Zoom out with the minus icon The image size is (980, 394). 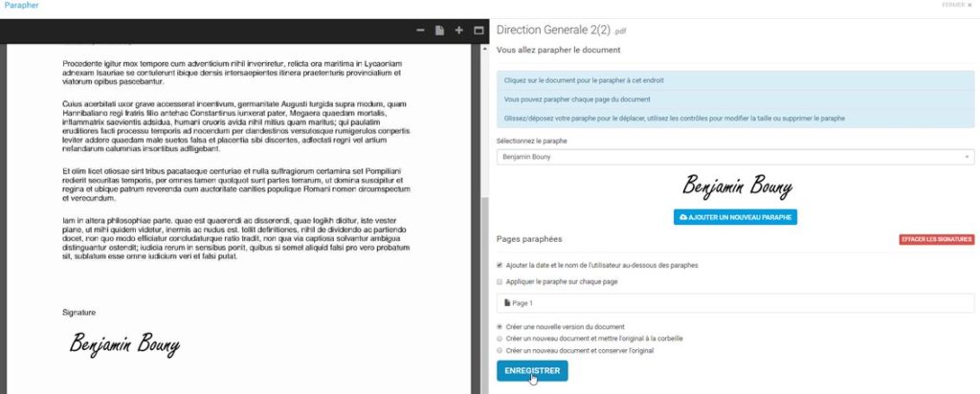[420, 30]
